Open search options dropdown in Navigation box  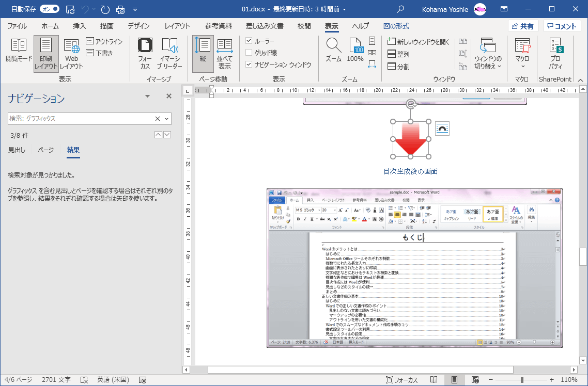[x=166, y=119]
